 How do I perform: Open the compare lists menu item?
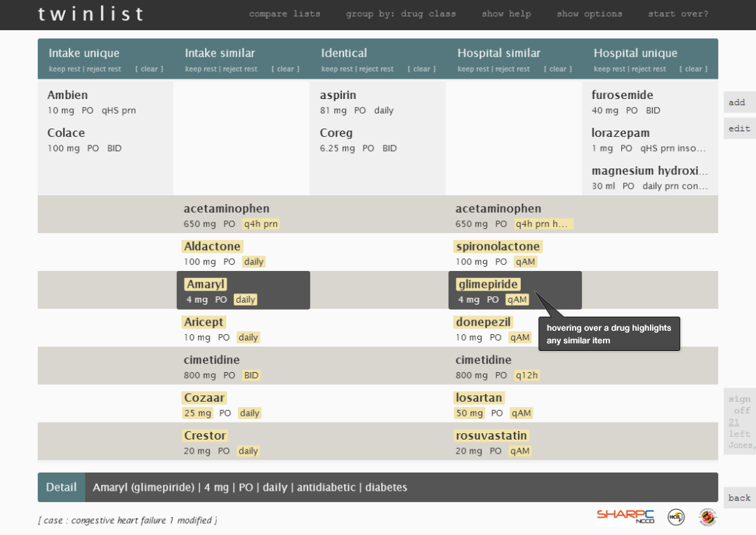284,14
